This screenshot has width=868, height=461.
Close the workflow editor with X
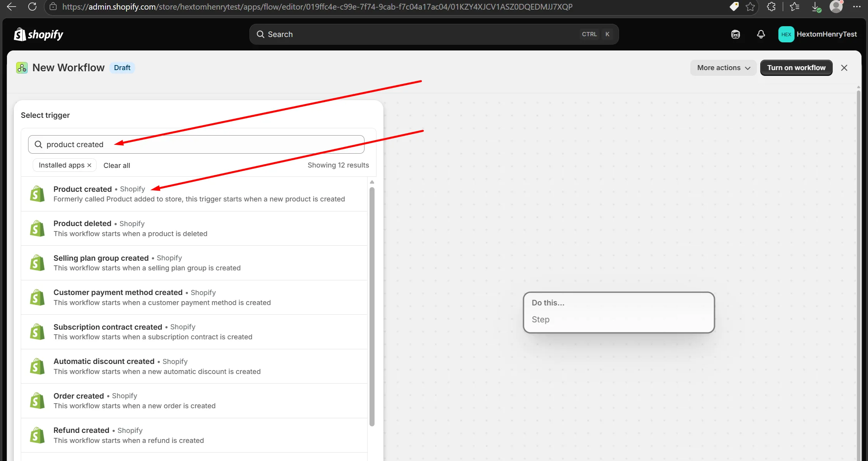tap(844, 68)
